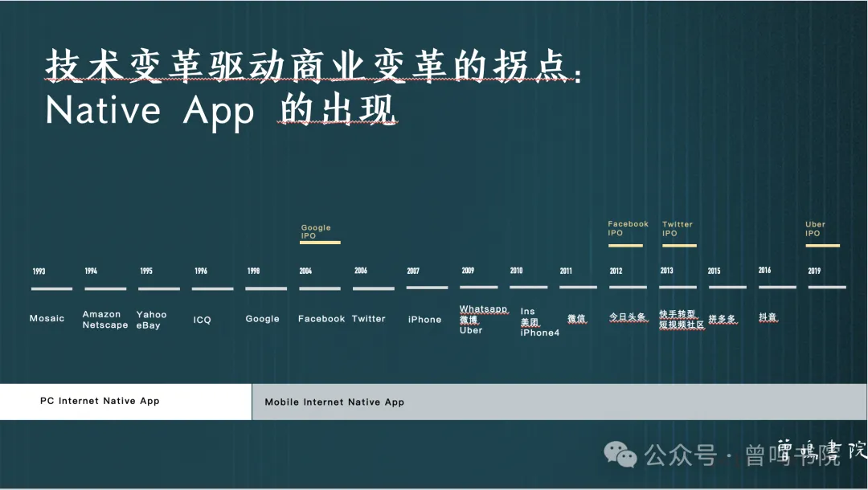The height and width of the screenshot is (490, 868).
Task: Click the white "PC Internet Native App" band
Action: (125, 402)
